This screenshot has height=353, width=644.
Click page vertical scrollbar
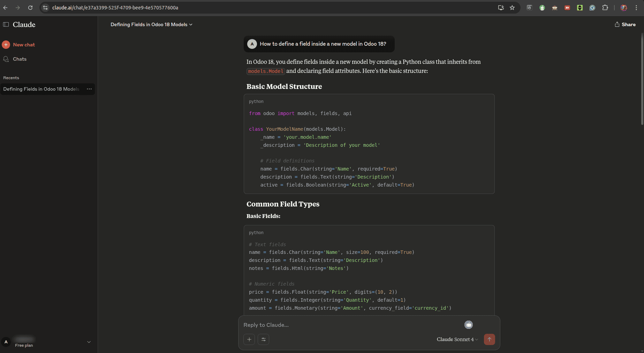(x=642, y=79)
